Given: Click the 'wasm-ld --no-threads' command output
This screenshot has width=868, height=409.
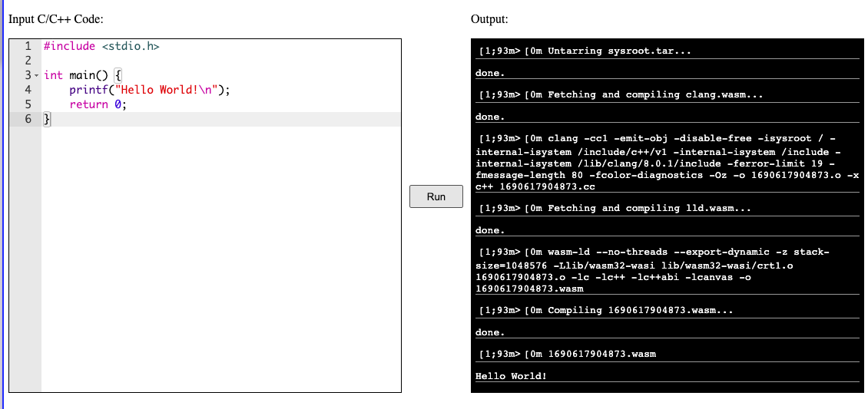Looking at the screenshot, I should pos(668,270).
